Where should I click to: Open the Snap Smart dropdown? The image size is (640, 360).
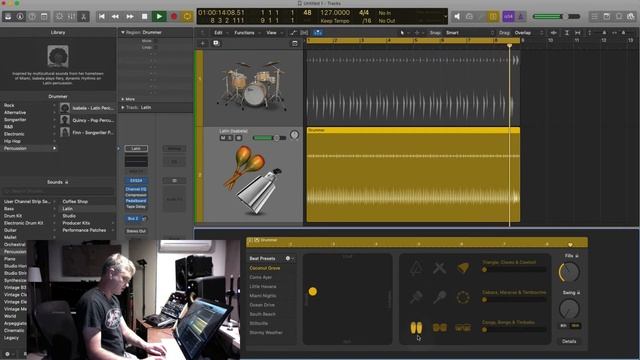(469, 33)
